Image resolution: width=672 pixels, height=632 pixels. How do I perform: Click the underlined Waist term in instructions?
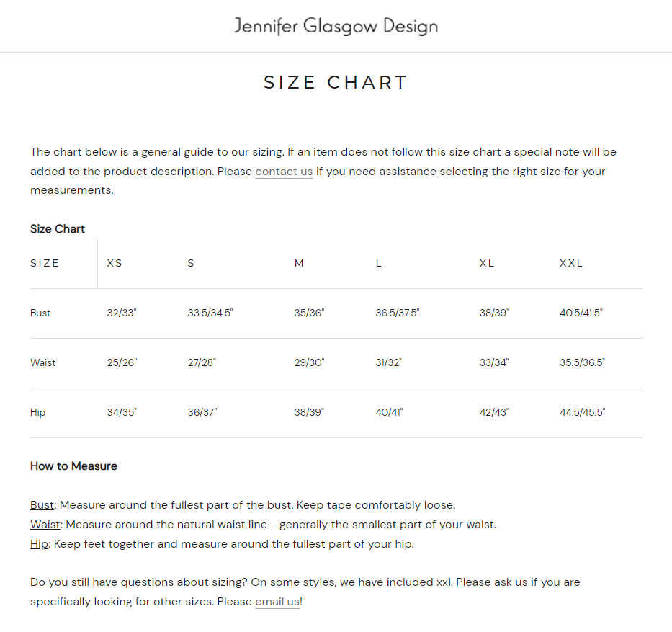coord(45,525)
